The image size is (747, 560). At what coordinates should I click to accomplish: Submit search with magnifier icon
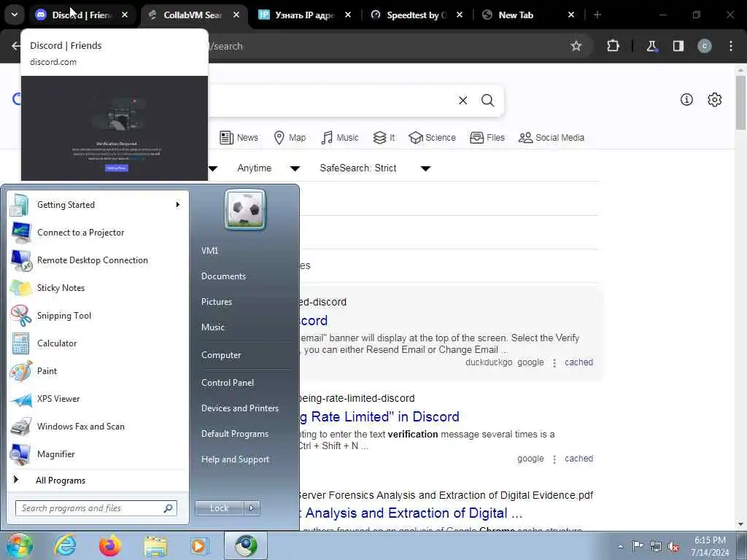click(x=487, y=101)
